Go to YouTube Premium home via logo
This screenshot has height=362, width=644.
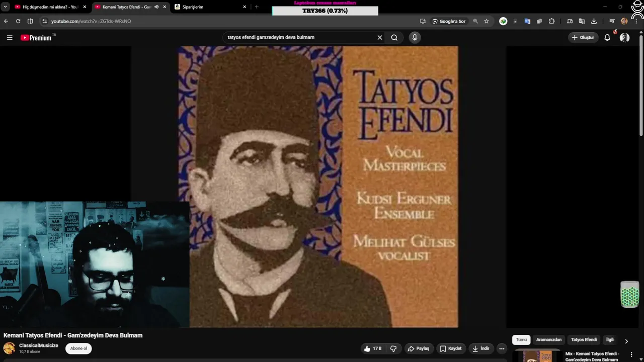pos(36,38)
